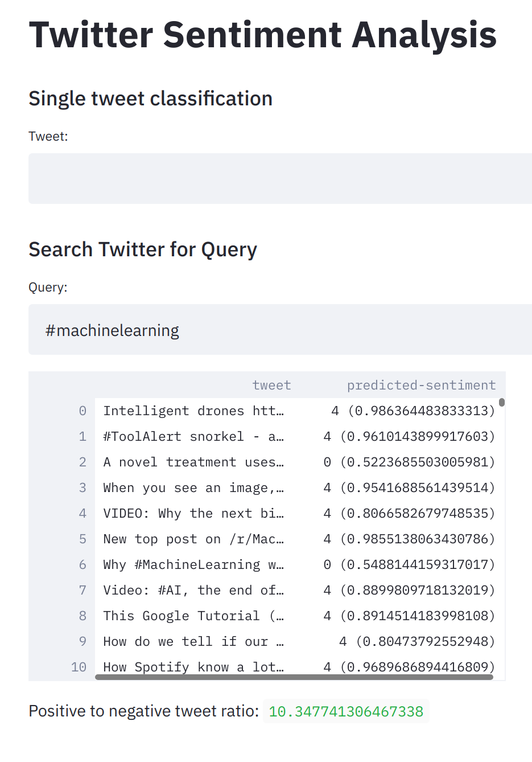Screen dimensions: 532x762
Task: Select sentiment 0 value in row 6
Action: [410, 564]
